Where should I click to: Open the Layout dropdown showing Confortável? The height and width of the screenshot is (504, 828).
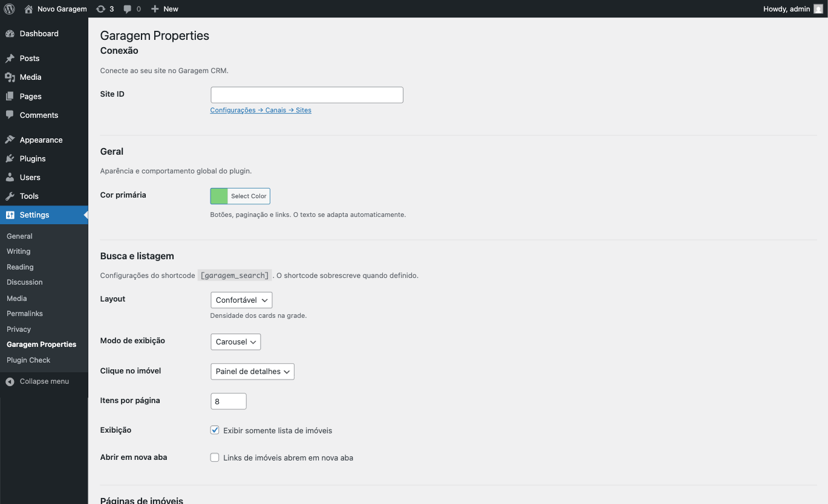click(241, 300)
